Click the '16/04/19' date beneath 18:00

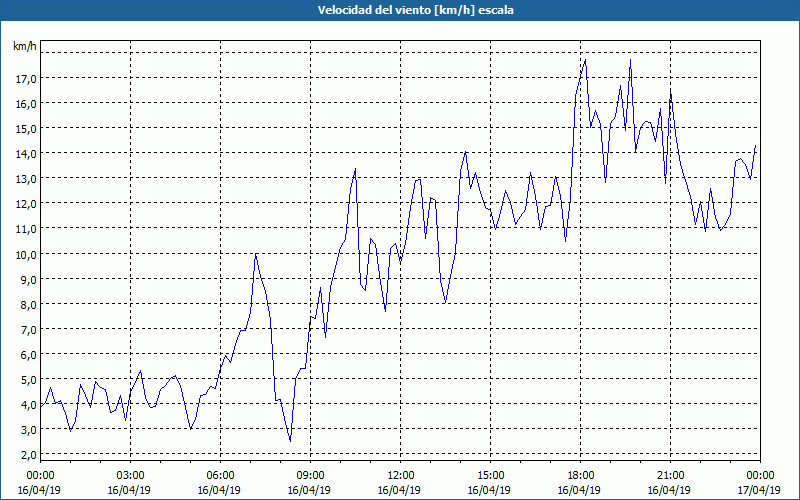(x=579, y=490)
